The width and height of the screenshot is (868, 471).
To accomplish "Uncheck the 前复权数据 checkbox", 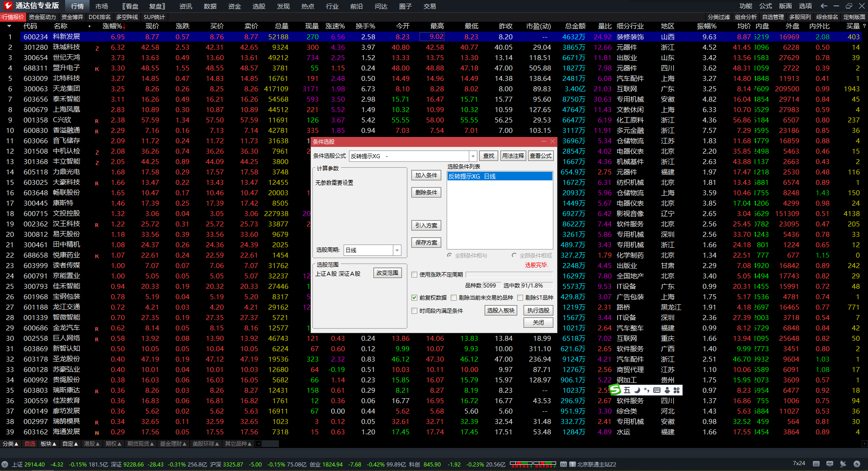I will point(414,297).
